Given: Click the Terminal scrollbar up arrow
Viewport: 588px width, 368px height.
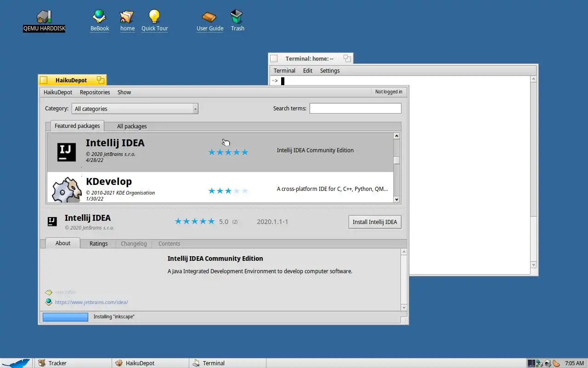Looking at the screenshot, I should tap(533, 79).
